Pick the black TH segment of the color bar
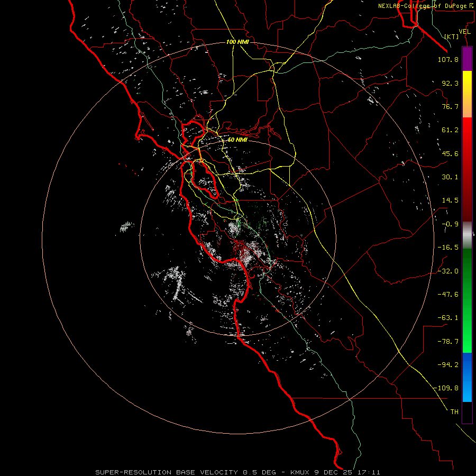 [467, 413]
